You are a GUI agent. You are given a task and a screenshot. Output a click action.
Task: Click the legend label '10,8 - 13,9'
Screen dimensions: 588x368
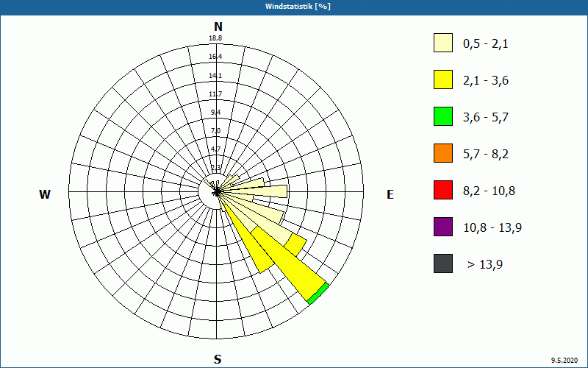pos(492,228)
